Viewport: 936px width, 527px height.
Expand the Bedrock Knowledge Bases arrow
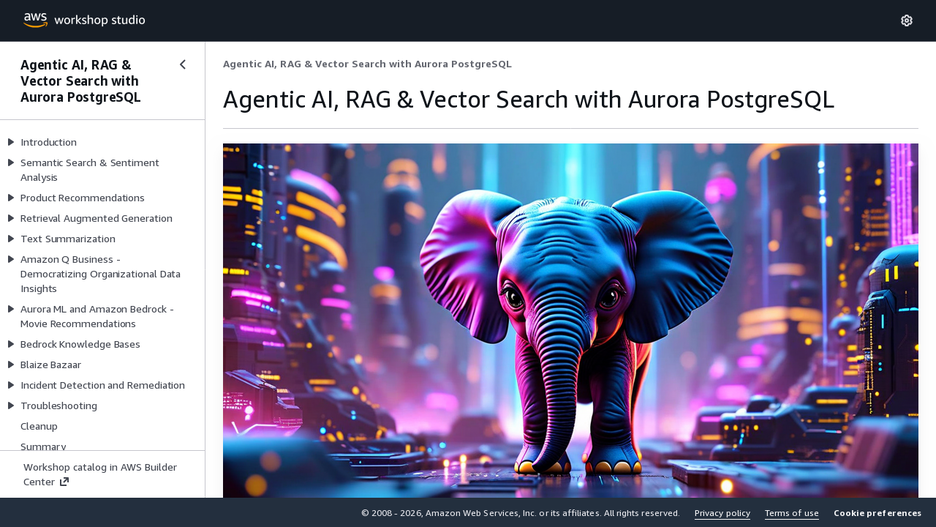pos(11,344)
